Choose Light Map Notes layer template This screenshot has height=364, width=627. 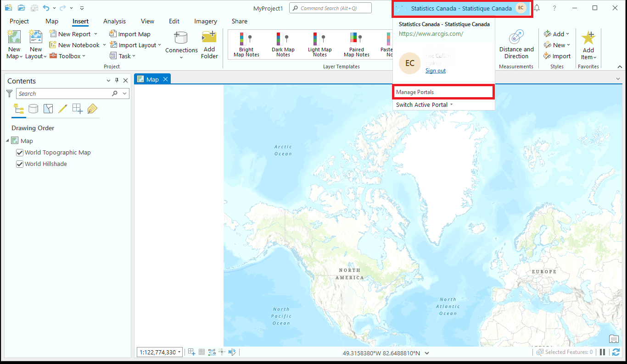320,44
